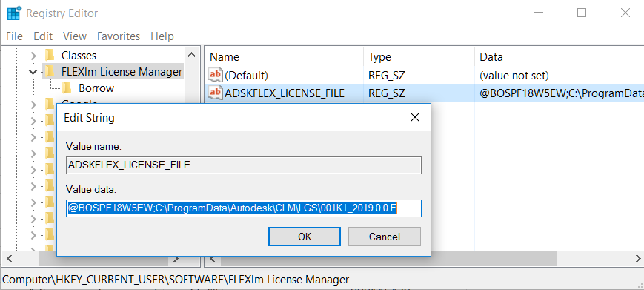
Task: Select the Classes folder icon in tree
Action: (50, 56)
